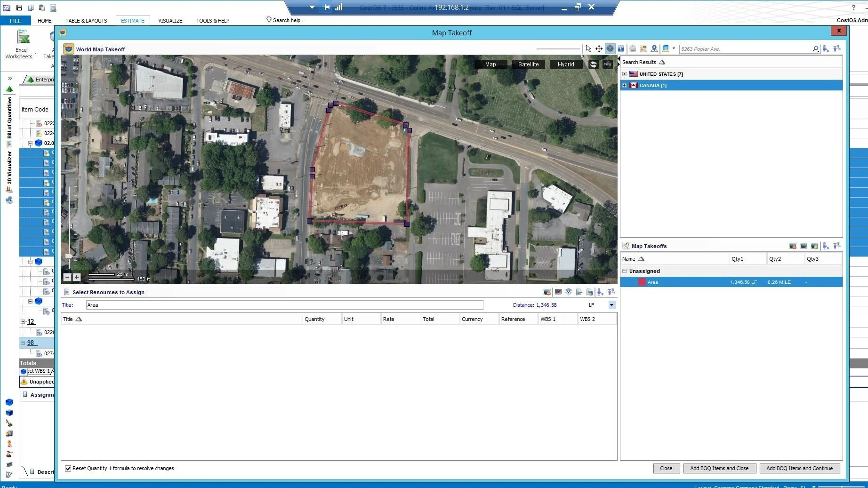The width and height of the screenshot is (868, 488).
Task: Click the save icon in quick access toolbar
Action: pyautogui.click(x=19, y=8)
